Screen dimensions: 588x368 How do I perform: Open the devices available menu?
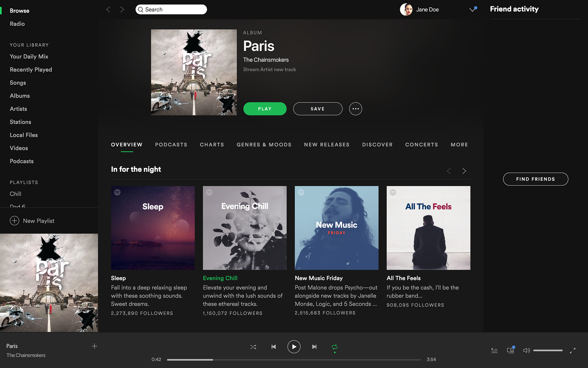511,350
